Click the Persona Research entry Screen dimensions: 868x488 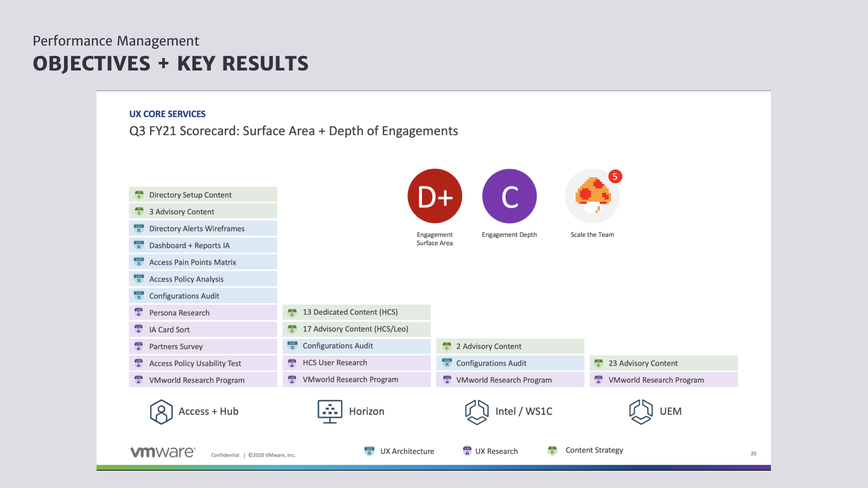[203, 313]
